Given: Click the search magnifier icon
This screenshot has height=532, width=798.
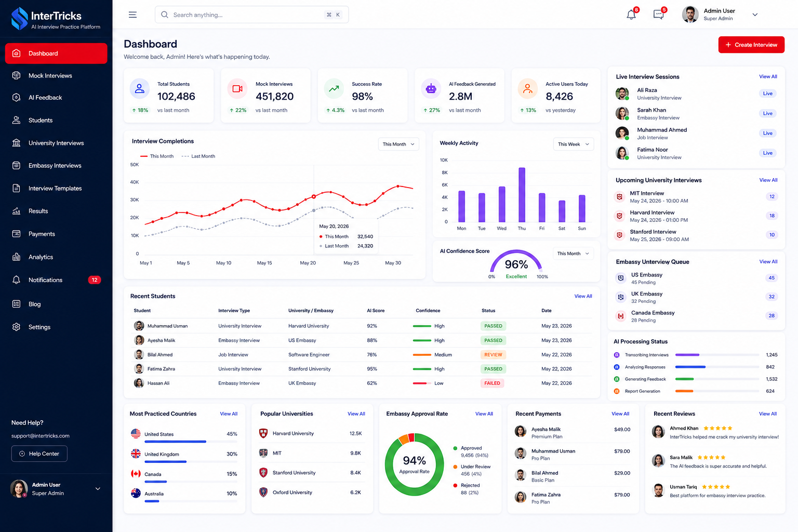Looking at the screenshot, I should click(x=165, y=15).
